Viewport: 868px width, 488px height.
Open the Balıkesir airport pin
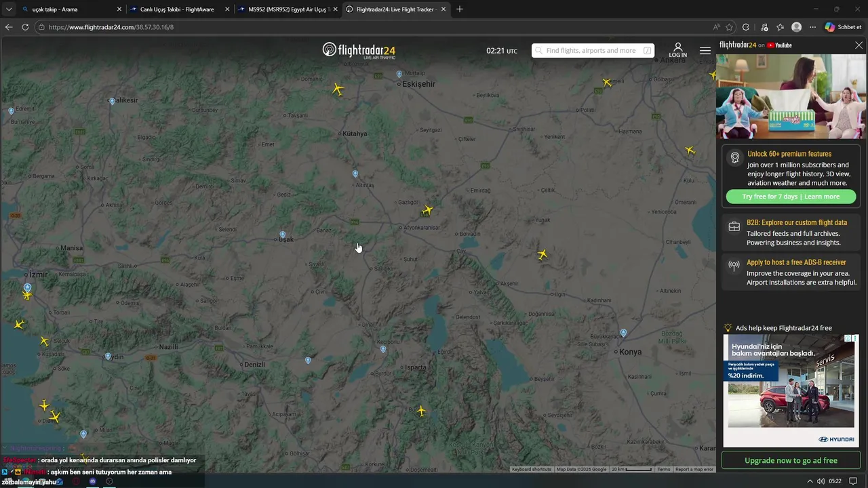pyautogui.click(x=112, y=101)
